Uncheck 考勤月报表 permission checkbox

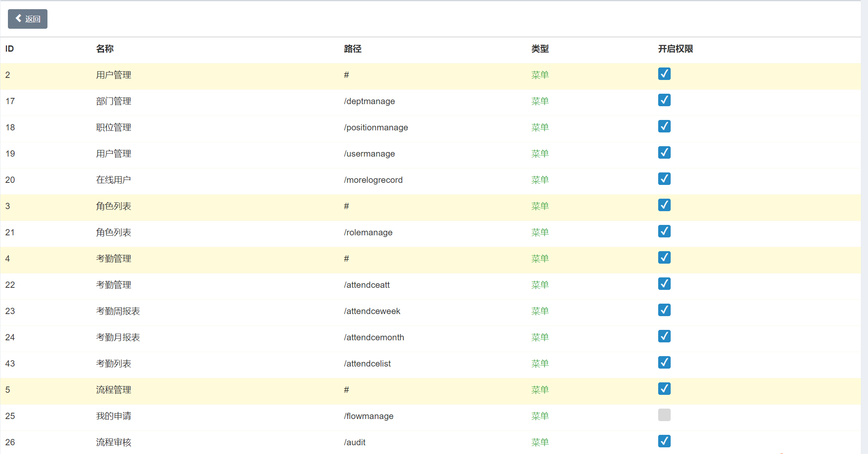pyautogui.click(x=664, y=336)
